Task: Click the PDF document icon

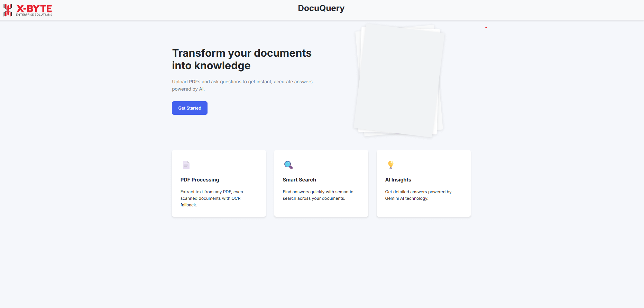Action: (x=186, y=165)
